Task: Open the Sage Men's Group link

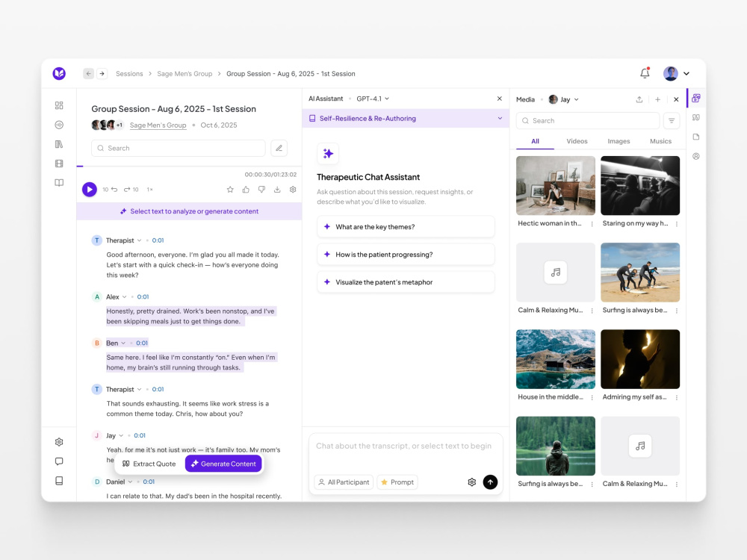Action: coord(158,125)
